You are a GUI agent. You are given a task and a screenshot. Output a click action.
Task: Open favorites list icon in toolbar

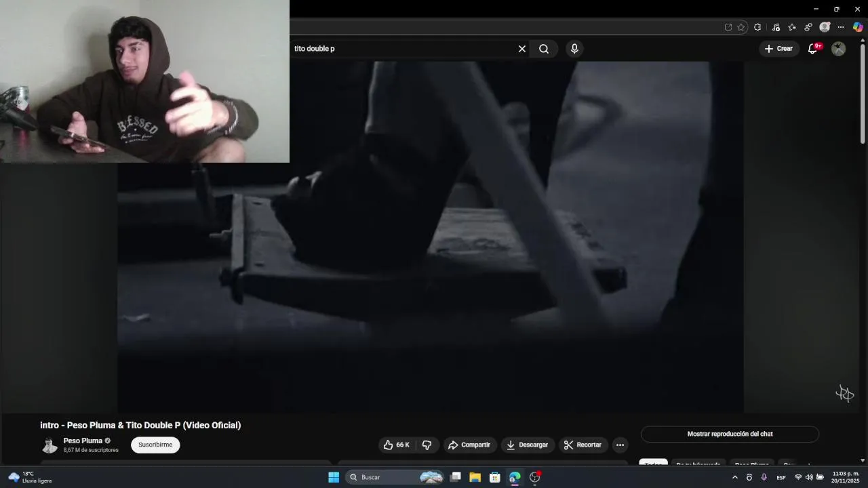(792, 27)
